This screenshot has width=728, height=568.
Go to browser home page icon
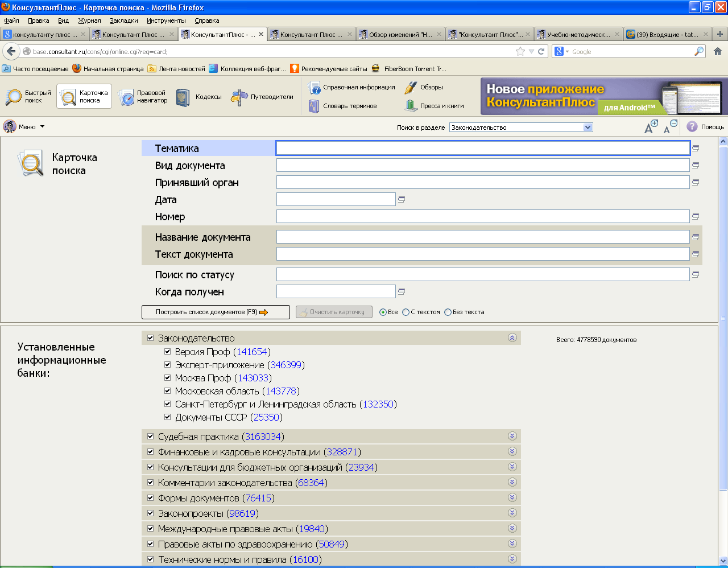(x=718, y=51)
